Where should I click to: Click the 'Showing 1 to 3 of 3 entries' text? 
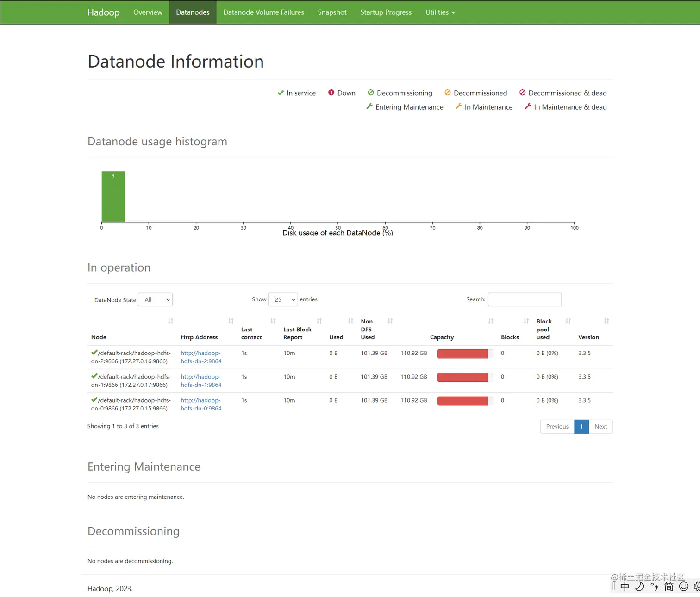point(123,426)
